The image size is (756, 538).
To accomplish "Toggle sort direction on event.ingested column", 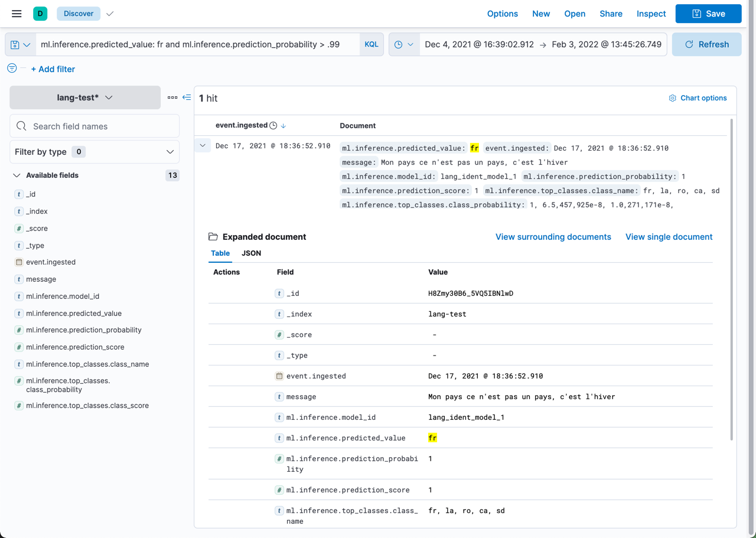I will pos(283,126).
